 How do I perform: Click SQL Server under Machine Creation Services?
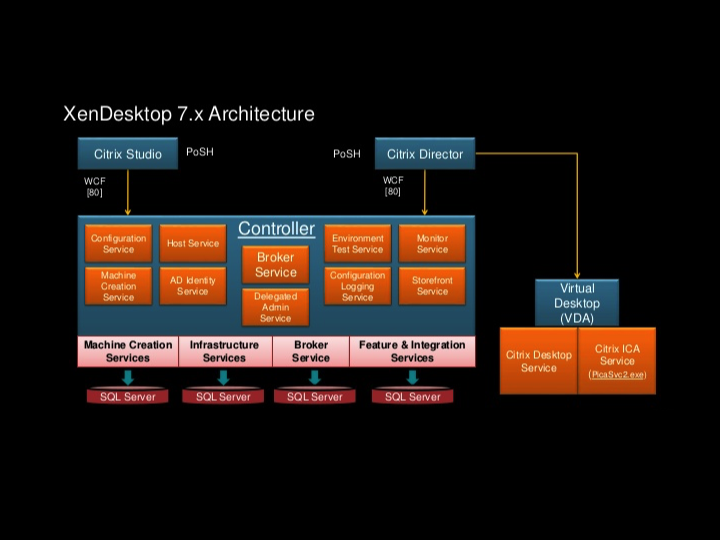pos(128,396)
